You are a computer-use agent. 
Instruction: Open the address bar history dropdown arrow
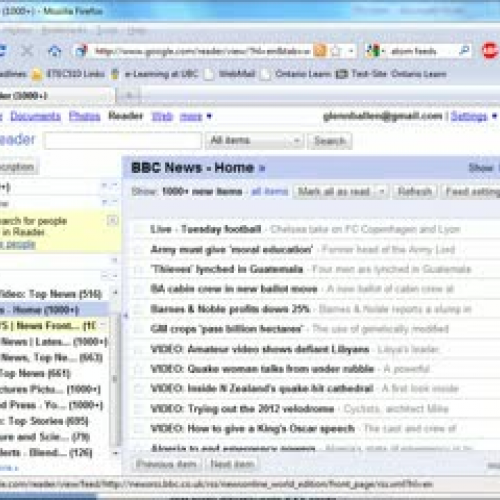(351, 51)
